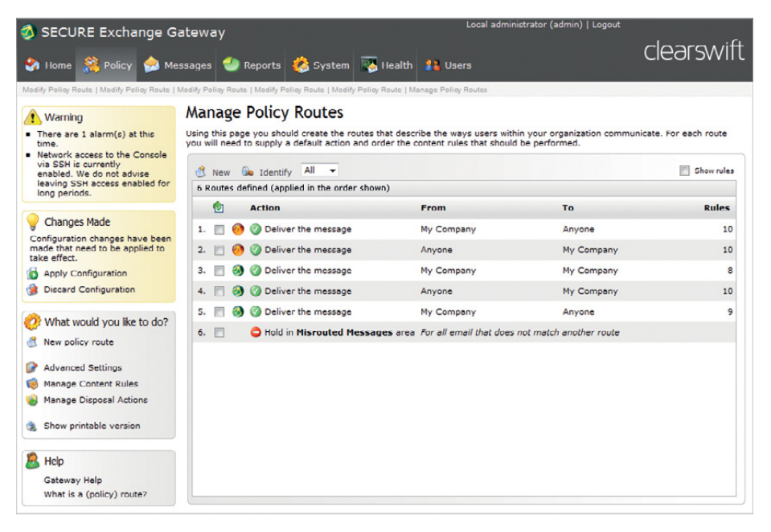Open Gateway Help link

(73, 480)
